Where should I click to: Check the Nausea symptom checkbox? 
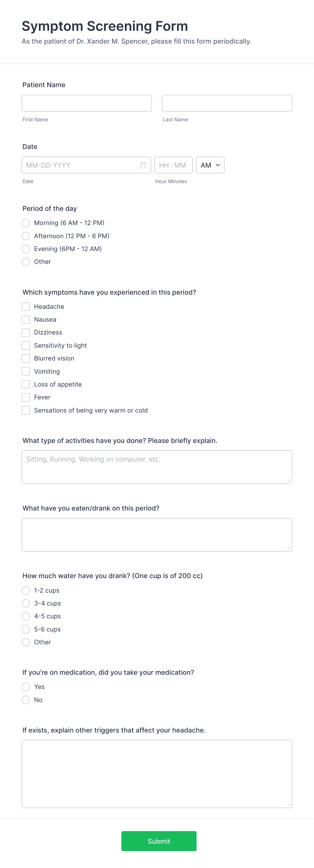26,319
